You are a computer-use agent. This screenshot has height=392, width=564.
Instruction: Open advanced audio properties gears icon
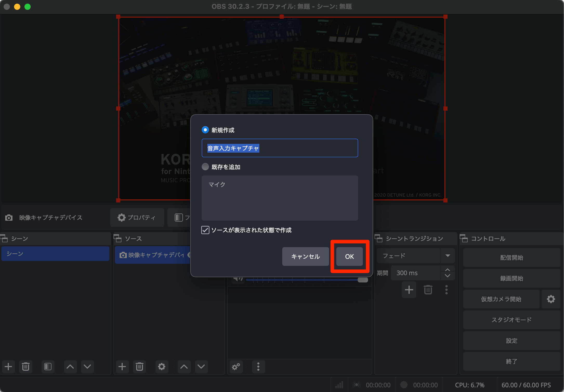click(x=236, y=367)
